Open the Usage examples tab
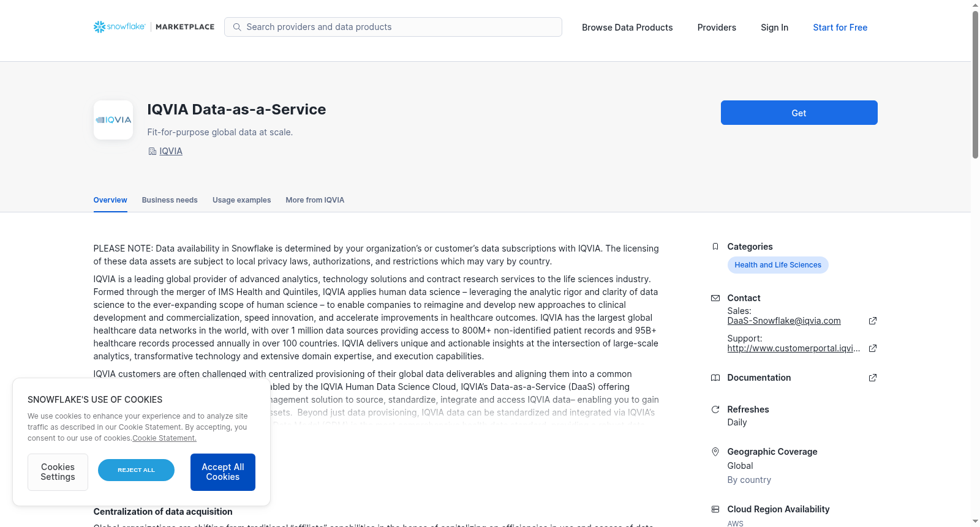The width and height of the screenshot is (980, 527). [241, 200]
